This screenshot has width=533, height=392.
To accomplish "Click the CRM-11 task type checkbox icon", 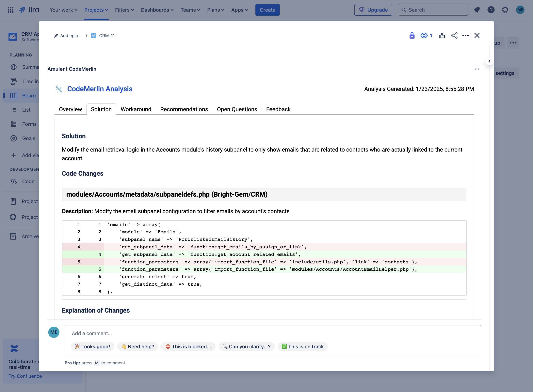I will [94, 36].
